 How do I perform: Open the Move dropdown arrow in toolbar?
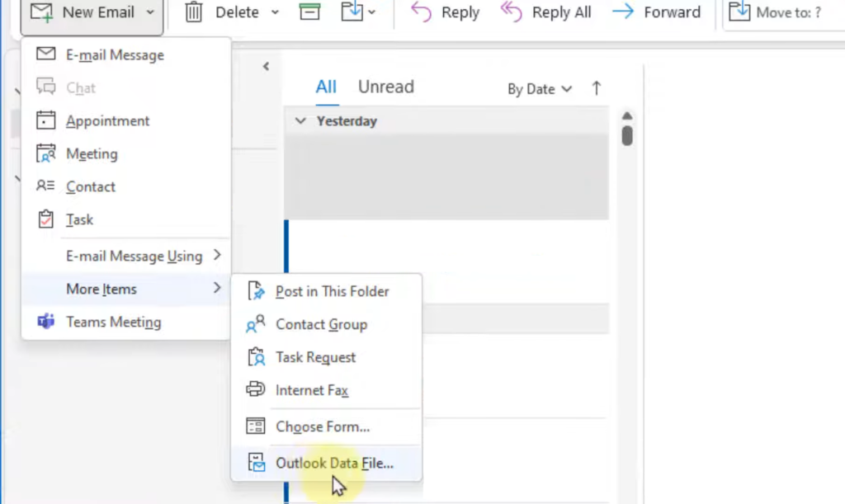click(x=372, y=12)
